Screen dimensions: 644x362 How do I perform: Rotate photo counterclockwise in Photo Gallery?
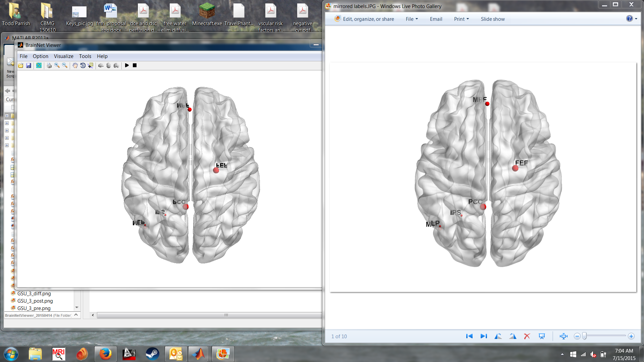(x=498, y=336)
